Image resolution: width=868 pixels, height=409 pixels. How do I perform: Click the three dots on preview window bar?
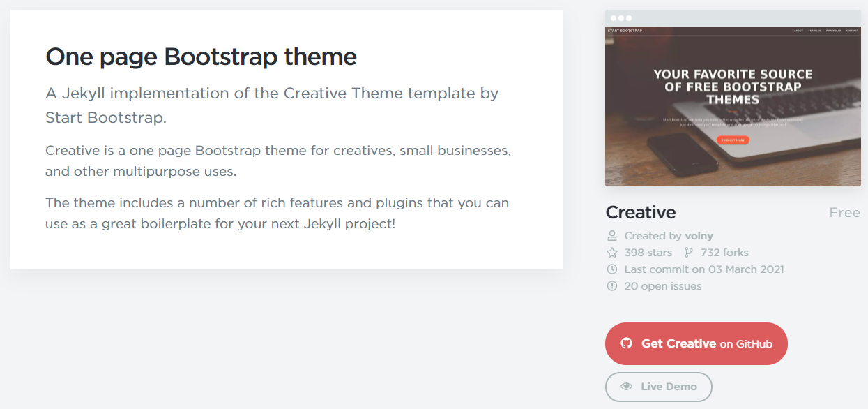click(620, 18)
